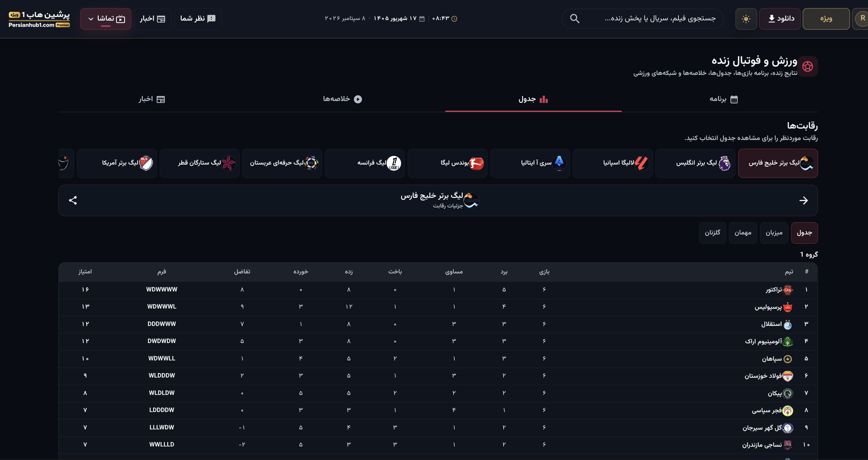Viewport: 868px width, 460px height.
Task: Click the سپاهان team logo
Action: [787, 359]
